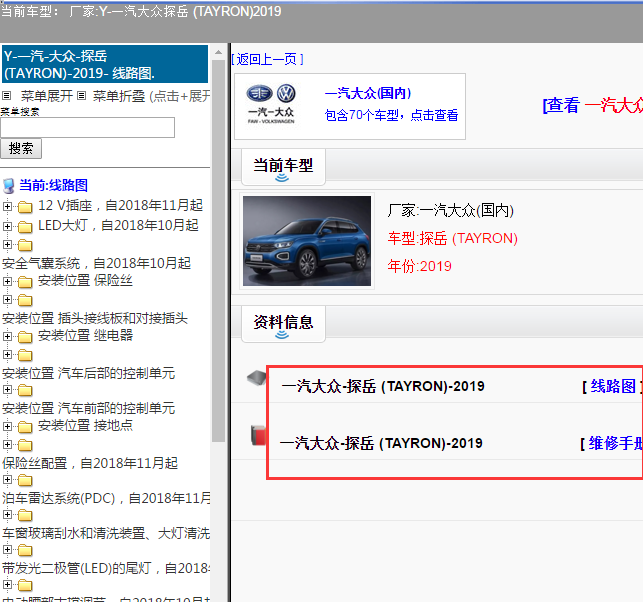Click folder icon of 安装位置 保险丝
This screenshot has height=602, width=643.
25,282
